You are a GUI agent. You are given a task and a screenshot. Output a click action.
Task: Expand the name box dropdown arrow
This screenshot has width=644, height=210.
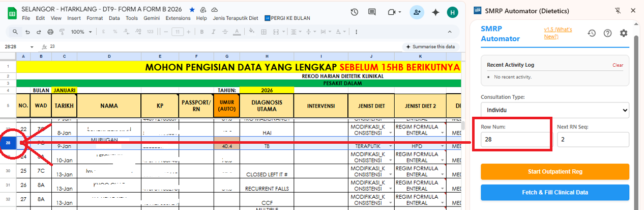32,46
